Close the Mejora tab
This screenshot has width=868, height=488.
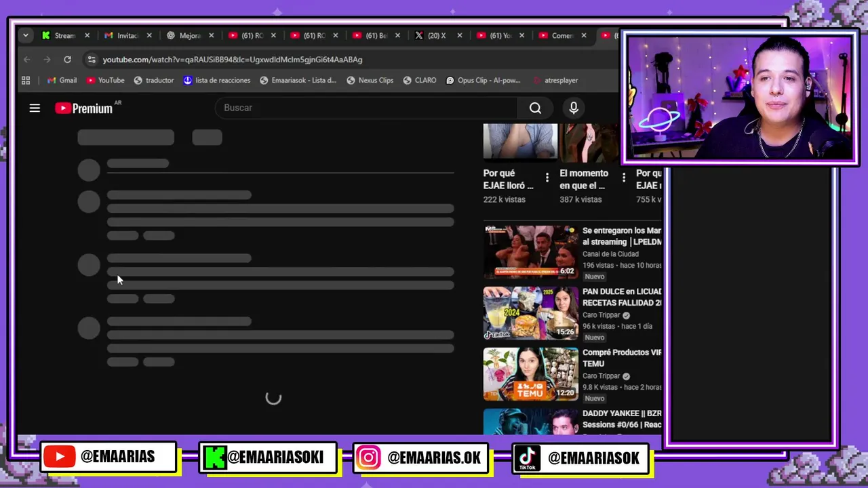(x=211, y=35)
